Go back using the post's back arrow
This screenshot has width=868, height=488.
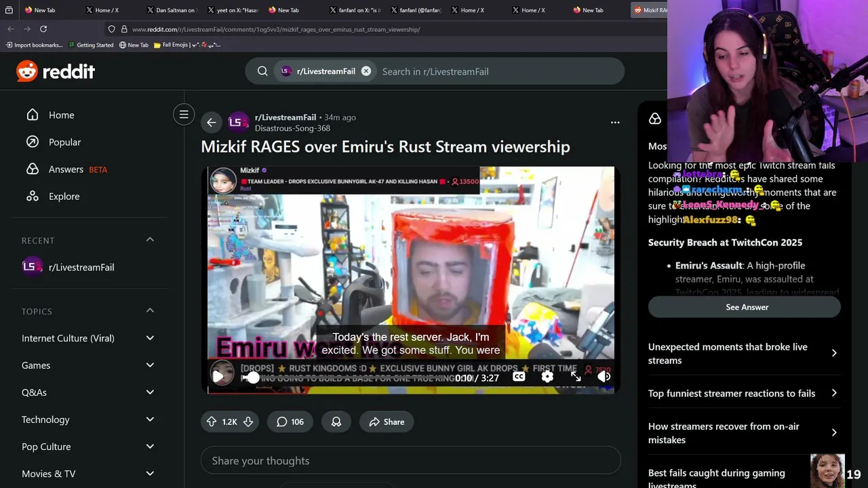(x=211, y=123)
